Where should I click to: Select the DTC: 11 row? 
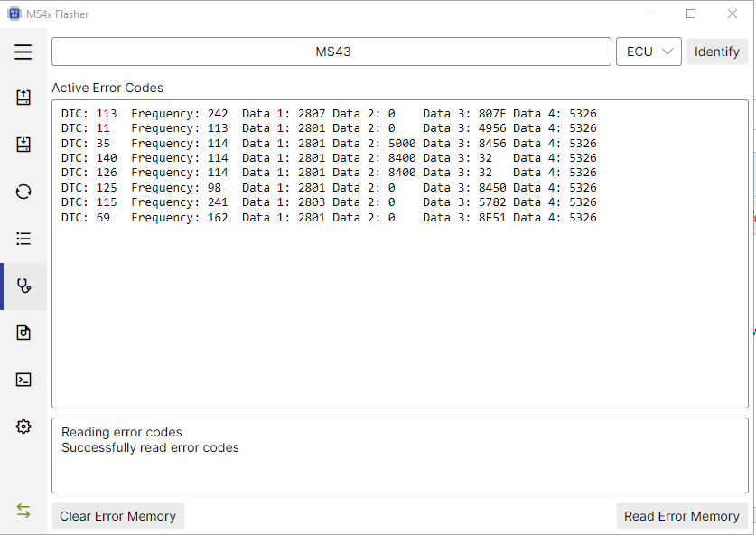coord(329,128)
